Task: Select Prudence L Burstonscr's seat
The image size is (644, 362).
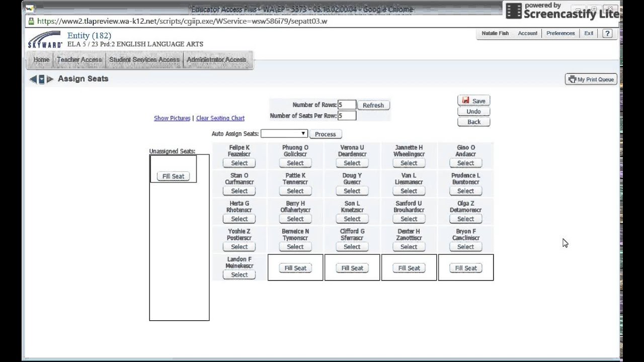Action: (x=466, y=191)
